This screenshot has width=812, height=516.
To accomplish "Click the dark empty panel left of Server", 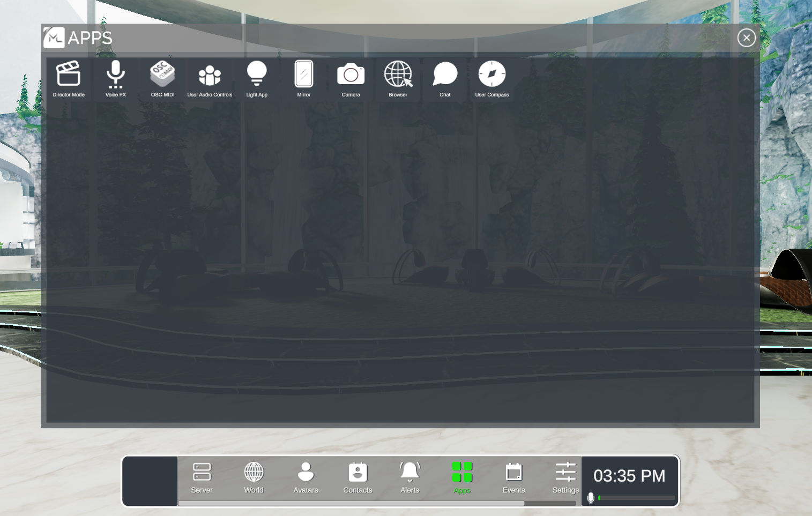I will pos(150,481).
